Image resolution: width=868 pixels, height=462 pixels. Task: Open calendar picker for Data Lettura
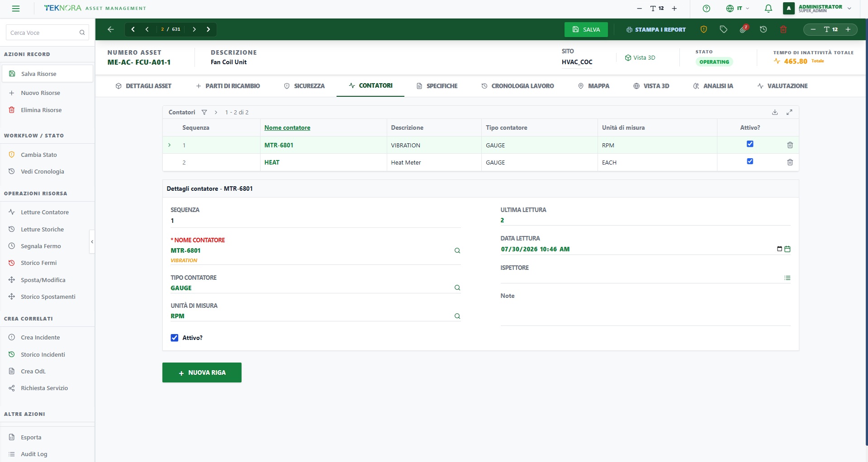(787, 249)
